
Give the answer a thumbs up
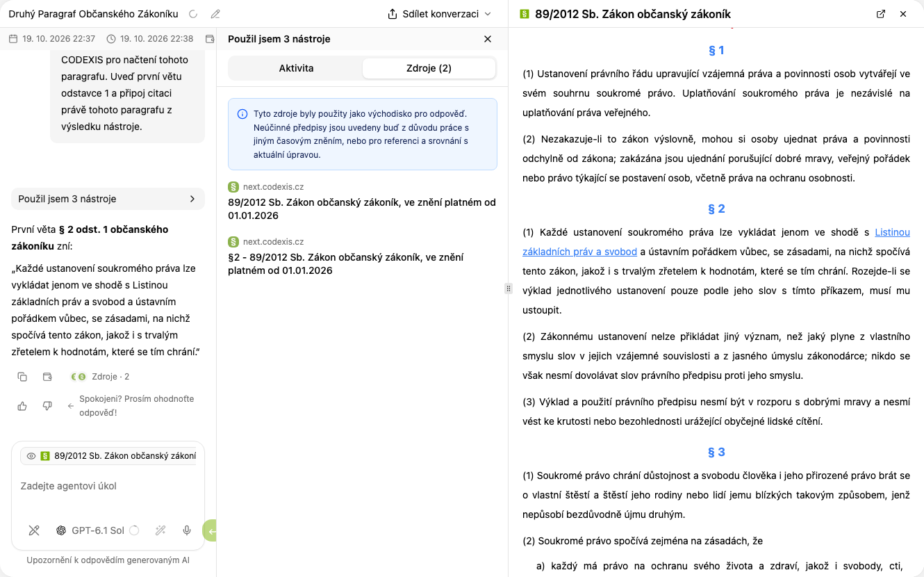point(22,406)
